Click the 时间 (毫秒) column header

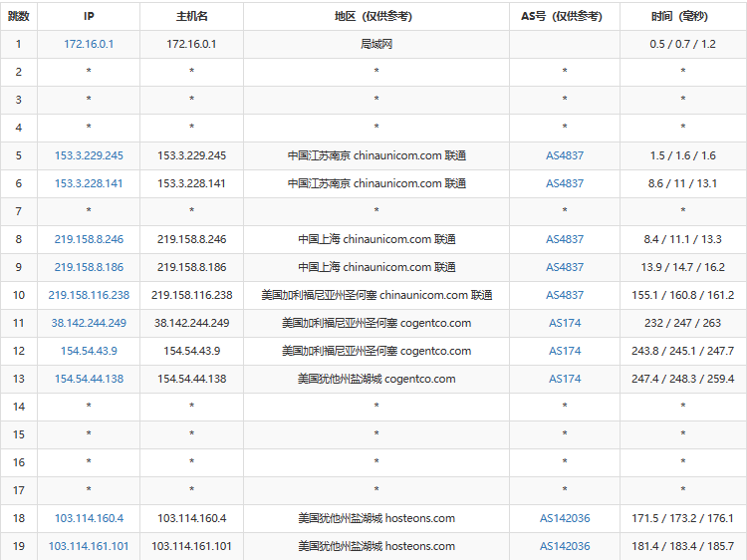[x=682, y=16]
